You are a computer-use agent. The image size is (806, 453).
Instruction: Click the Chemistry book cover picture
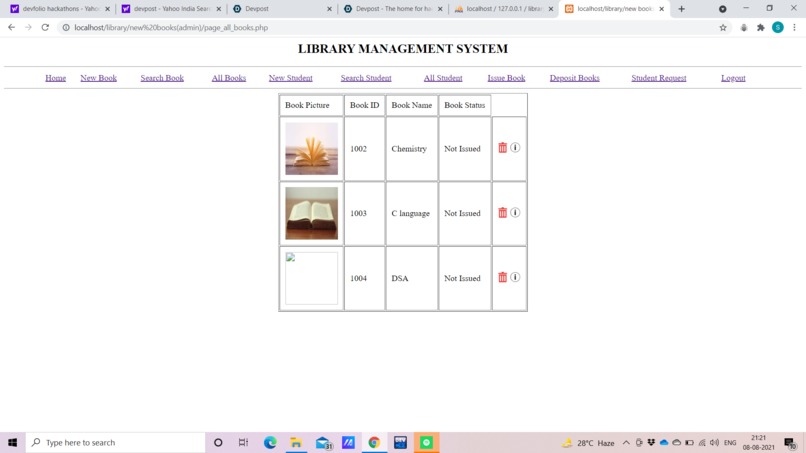click(x=312, y=149)
